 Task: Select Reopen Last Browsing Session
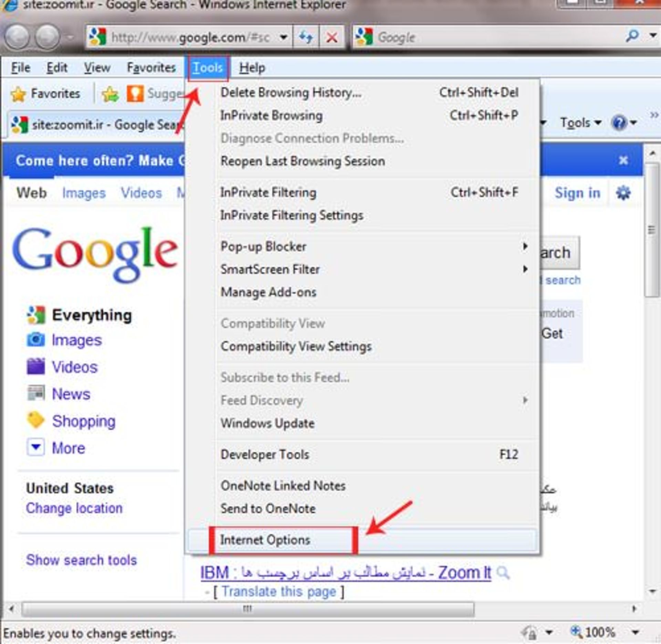(363, 161)
